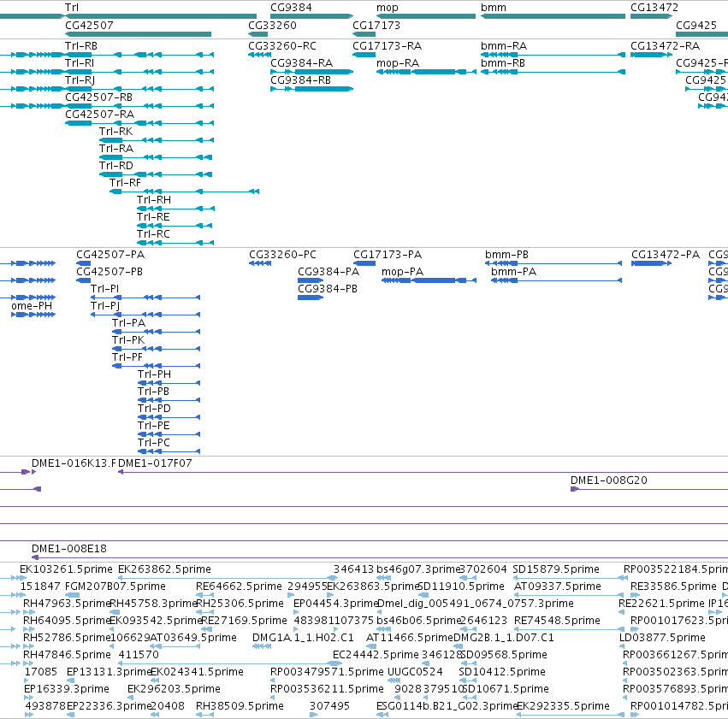Open transcript Trl-RH
The height and width of the screenshot is (719, 728).
click(154, 200)
